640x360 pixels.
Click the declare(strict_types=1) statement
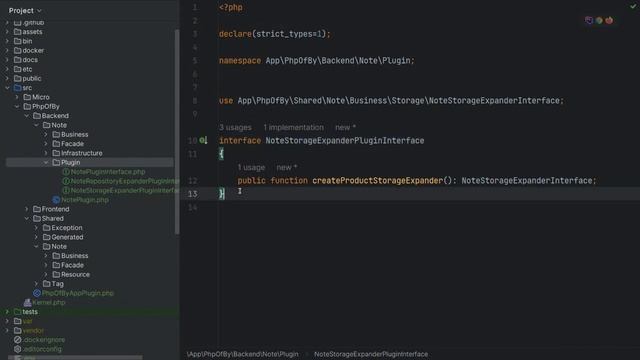click(x=275, y=34)
